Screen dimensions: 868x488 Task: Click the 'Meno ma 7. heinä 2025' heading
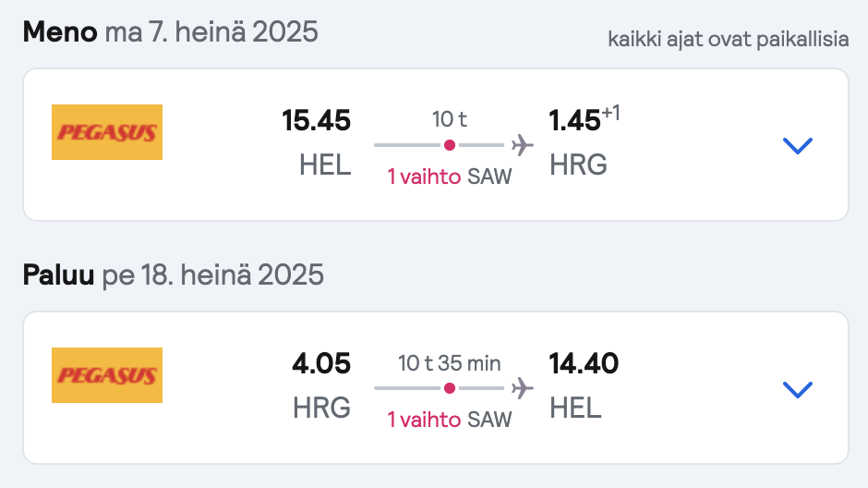pyautogui.click(x=171, y=31)
